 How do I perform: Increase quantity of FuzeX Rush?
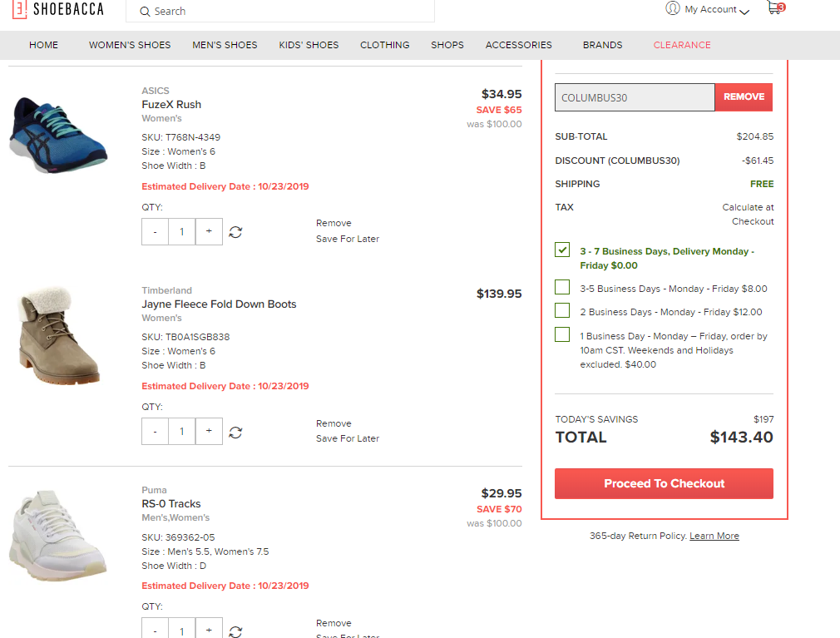(x=209, y=231)
